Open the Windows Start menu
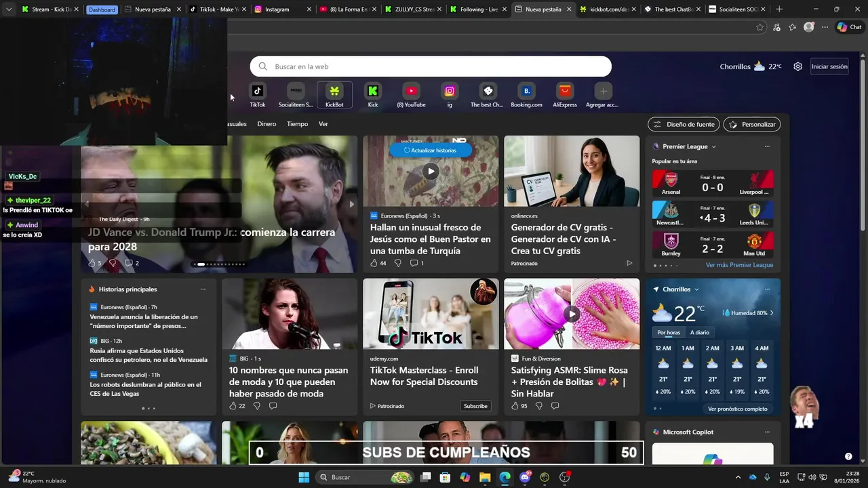The image size is (868, 488). tap(304, 477)
